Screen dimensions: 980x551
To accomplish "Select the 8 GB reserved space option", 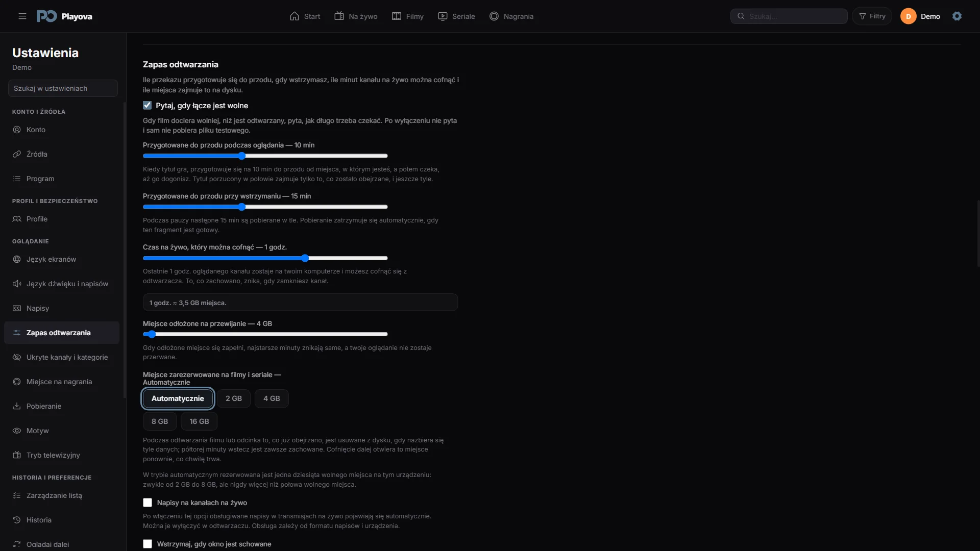I will (x=160, y=421).
